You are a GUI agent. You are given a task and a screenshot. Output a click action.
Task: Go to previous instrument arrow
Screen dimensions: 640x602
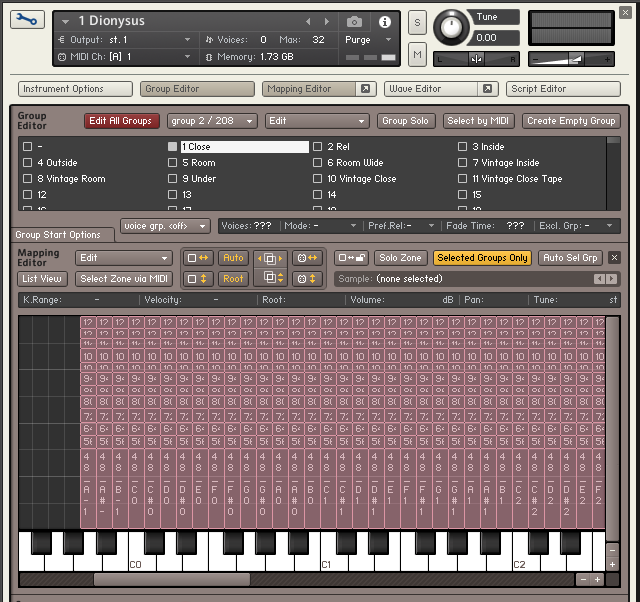pyautogui.click(x=308, y=22)
